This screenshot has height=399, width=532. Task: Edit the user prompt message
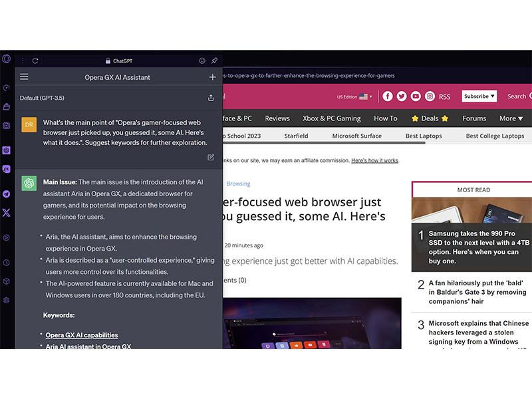[211, 157]
